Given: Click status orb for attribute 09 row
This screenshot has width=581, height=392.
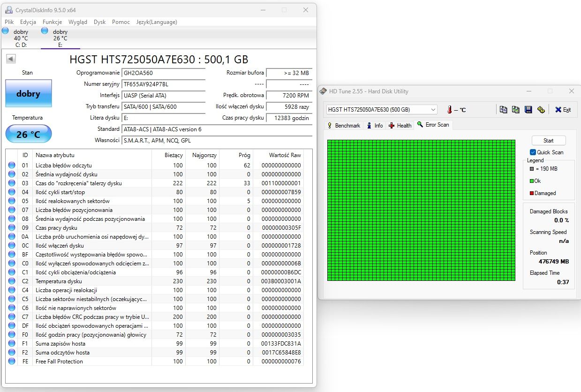Looking at the screenshot, I should (x=12, y=227).
